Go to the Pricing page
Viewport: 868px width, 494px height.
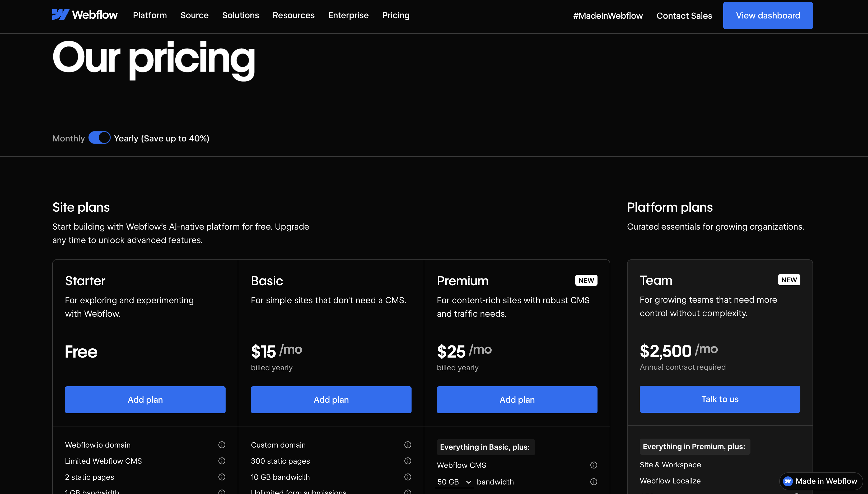396,15
